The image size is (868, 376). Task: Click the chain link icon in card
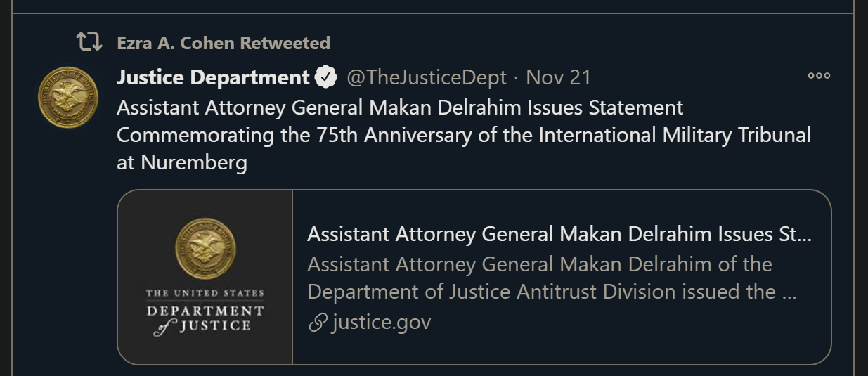point(318,323)
